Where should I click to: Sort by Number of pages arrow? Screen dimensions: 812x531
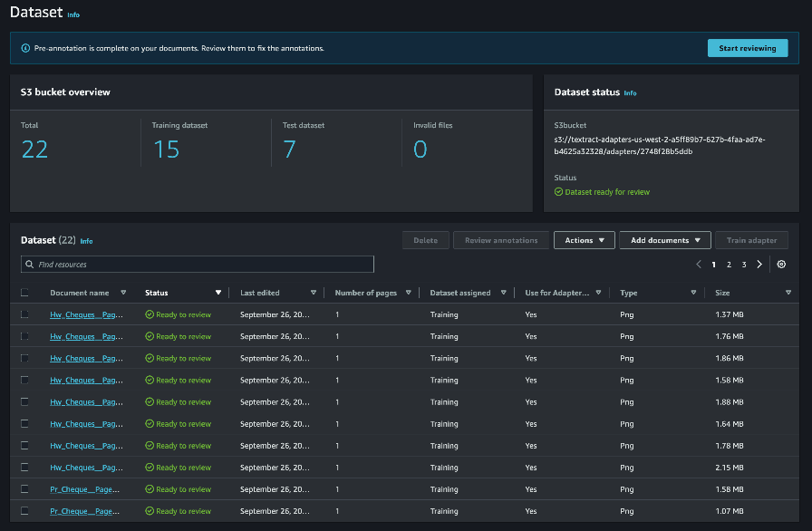(408, 293)
